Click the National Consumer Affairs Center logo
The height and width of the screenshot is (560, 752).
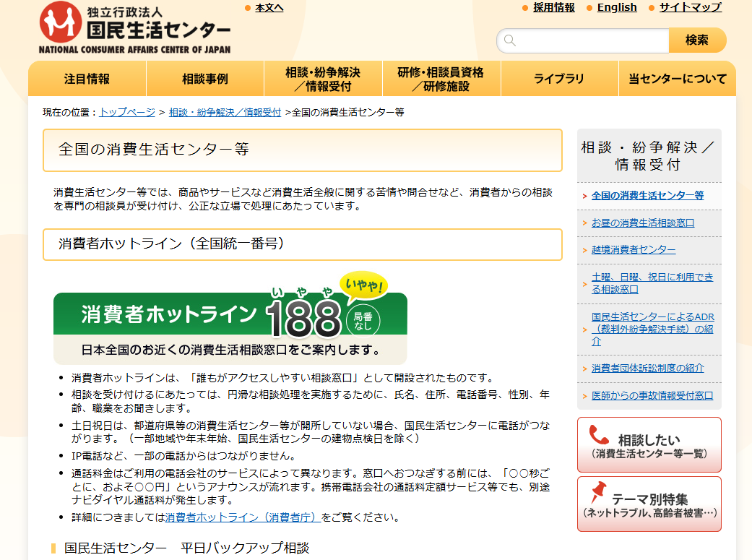(135, 28)
